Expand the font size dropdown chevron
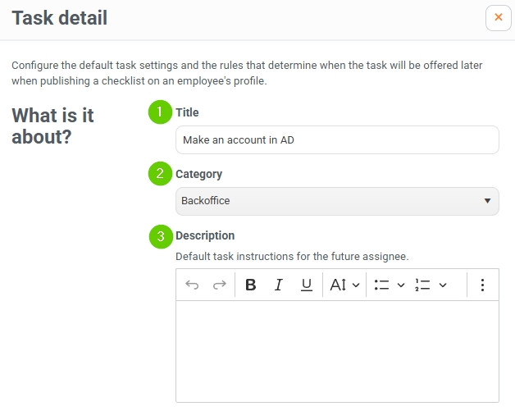The image size is (515, 420). pos(356,285)
